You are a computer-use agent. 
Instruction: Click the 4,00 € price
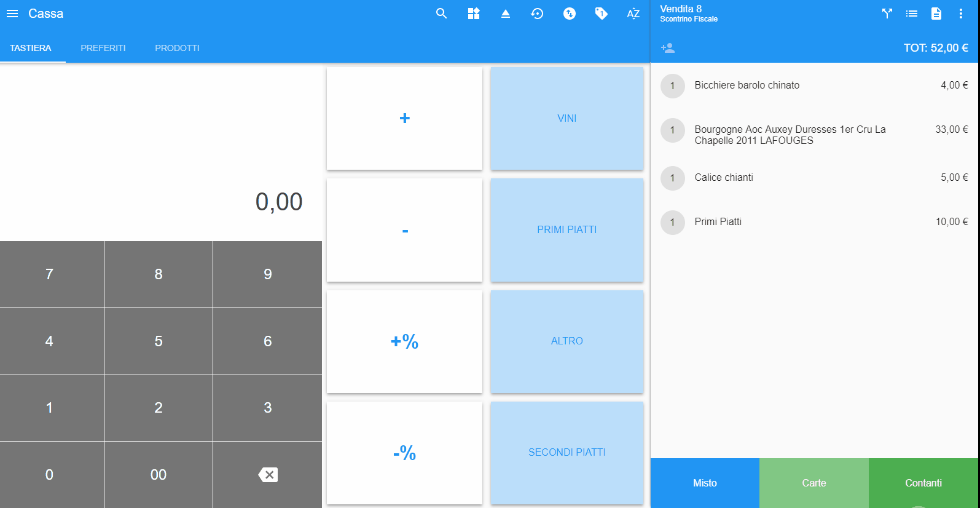pos(954,85)
